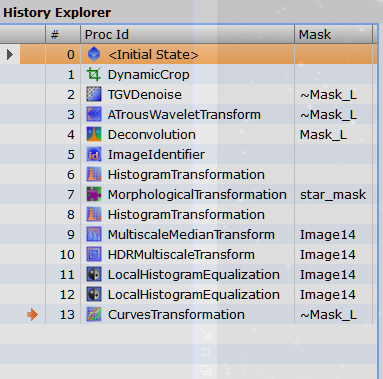Viewport: 383px width, 379px height.
Task: Click the History Explorer title
Action: tap(57, 13)
